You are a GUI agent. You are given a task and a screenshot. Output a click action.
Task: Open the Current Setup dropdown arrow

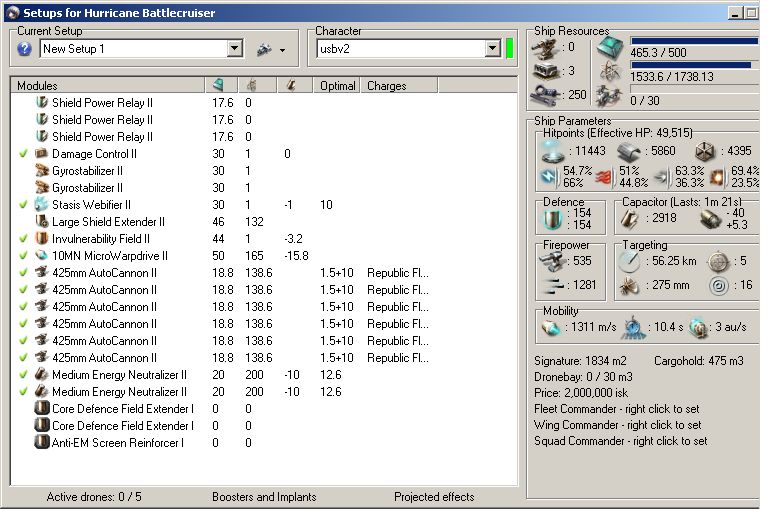coord(234,48)
